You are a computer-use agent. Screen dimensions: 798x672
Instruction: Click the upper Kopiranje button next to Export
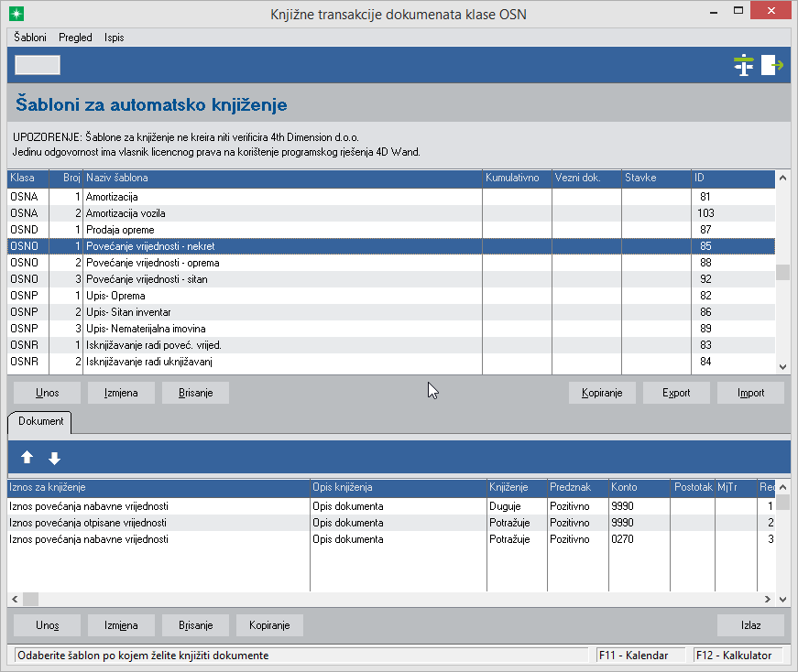pos(602,393)
